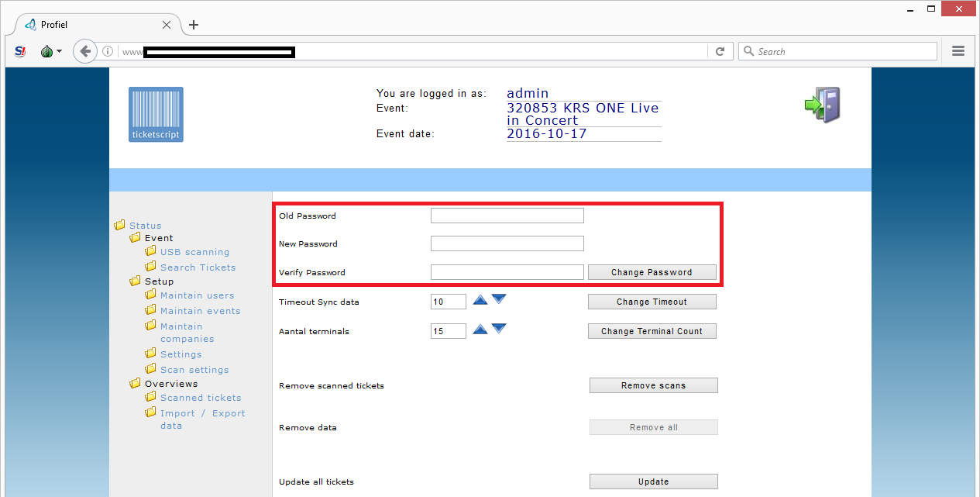This screenshot has width=980, height=497.
Task: Click the Status link in tree
Action: point(146,226)
